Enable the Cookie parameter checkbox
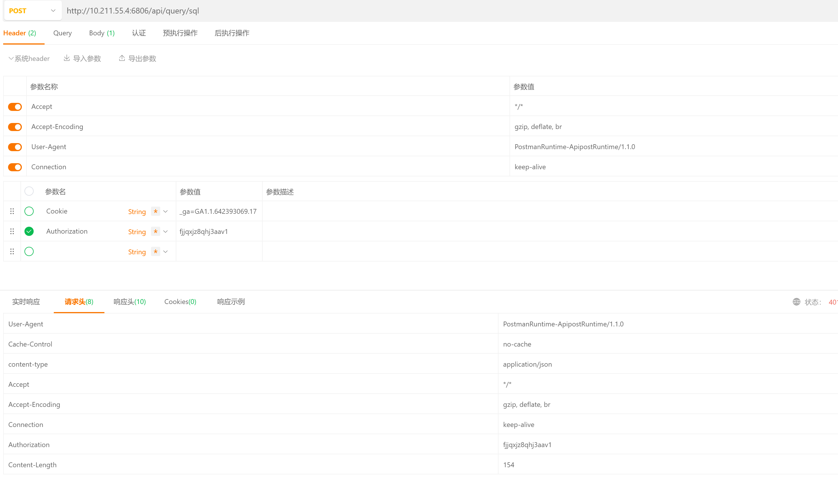The width and height of the screenshot is (838, 504). tap(29, 211)
